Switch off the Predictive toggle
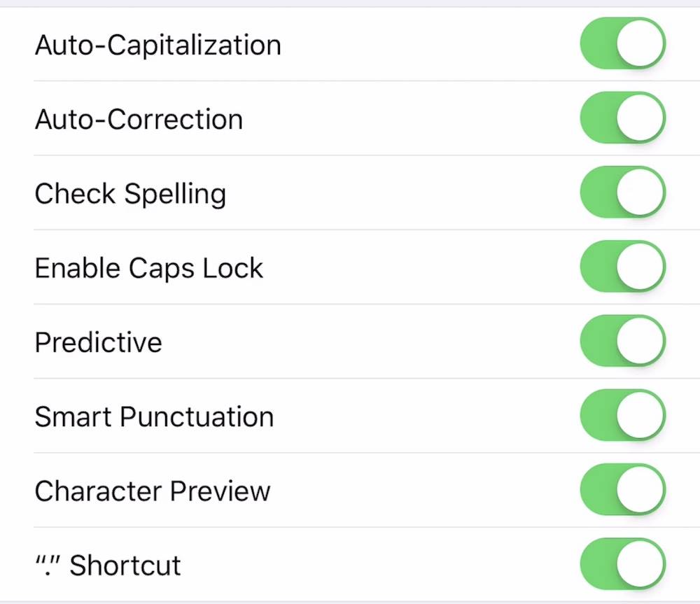The image size is (700, 604). click(x=622, y=341)
